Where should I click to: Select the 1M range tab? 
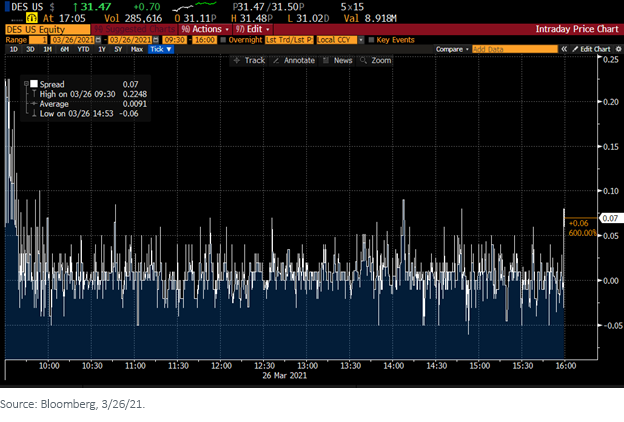point(47,49)
